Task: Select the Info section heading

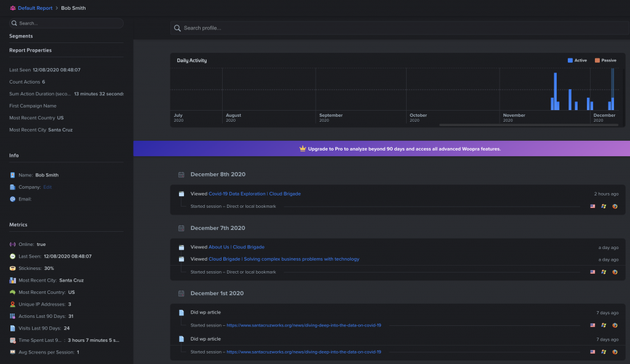Action: (x=14, y=156)
